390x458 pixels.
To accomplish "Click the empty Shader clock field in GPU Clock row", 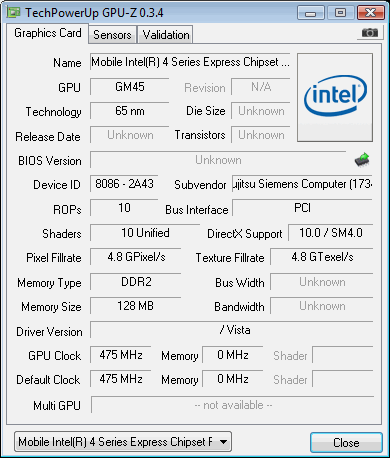I will coord(343,355).
